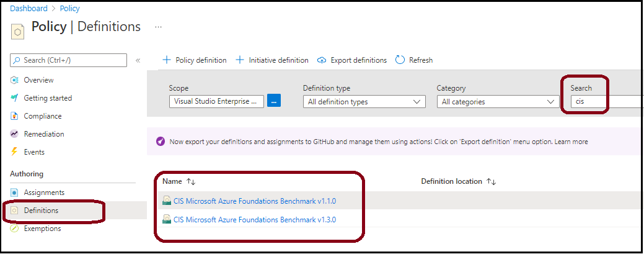
Task: Click the Getting started icon
Action: click(x=15, y=98)
